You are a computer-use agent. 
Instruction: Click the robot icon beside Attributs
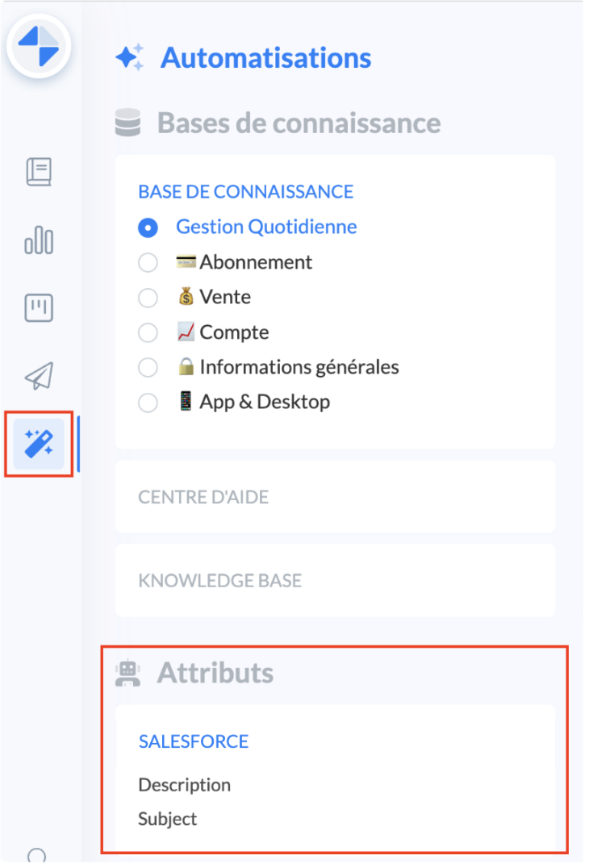coord(127,673)
